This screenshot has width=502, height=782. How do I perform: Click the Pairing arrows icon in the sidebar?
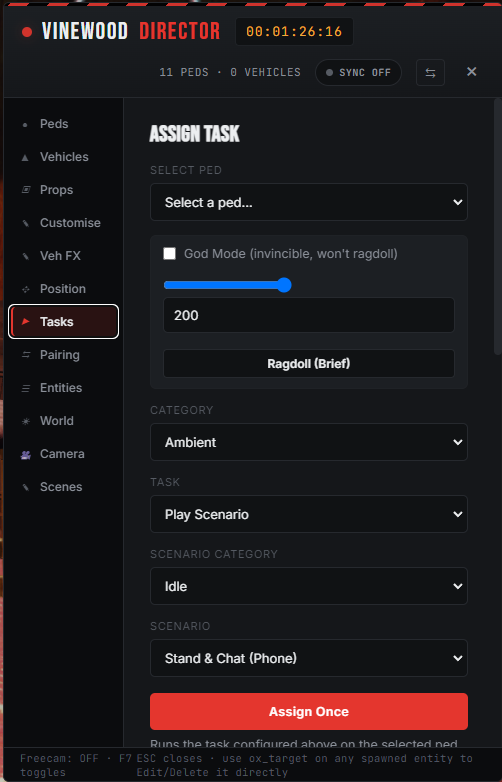pos(25,355)
